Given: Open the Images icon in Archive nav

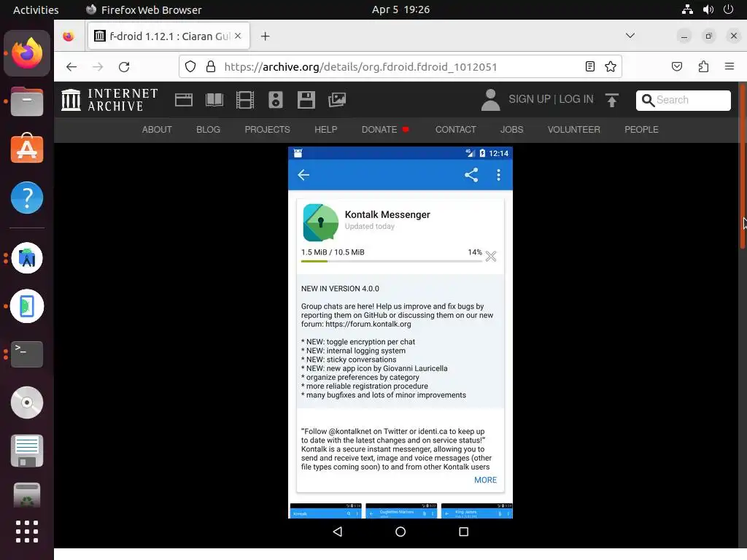Looking at the screenshot, I should 337,100.
